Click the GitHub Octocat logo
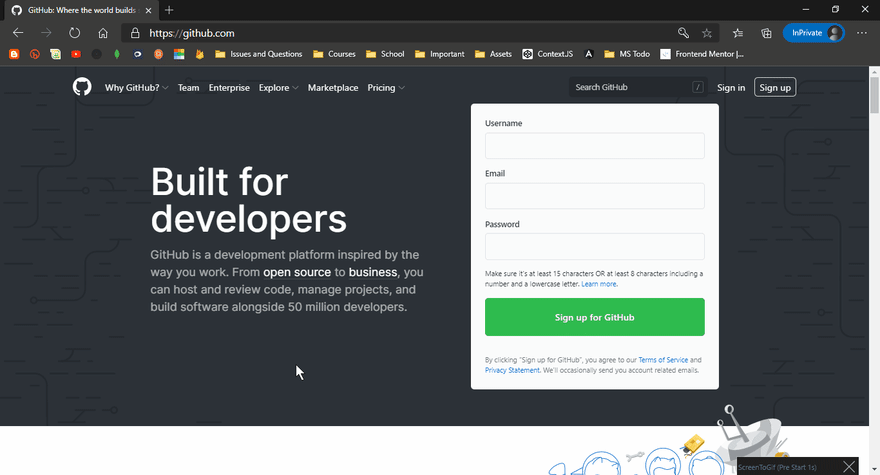880x475 pixels. (82, 87)
